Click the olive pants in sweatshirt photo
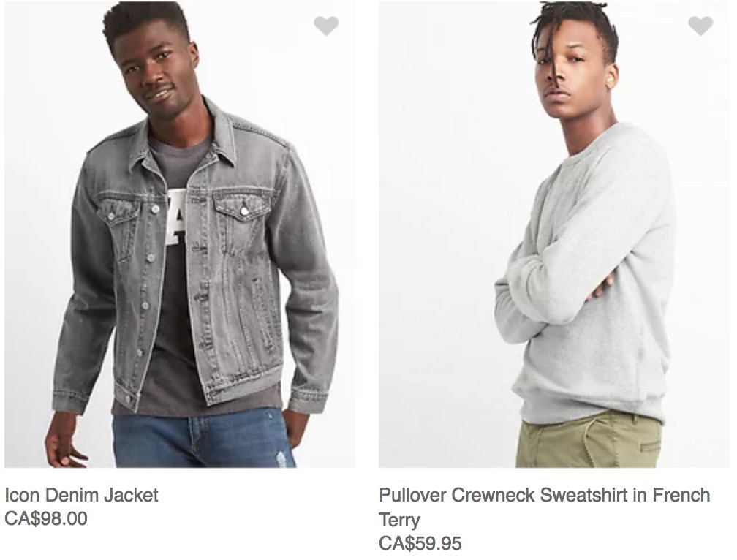Screen dimensions: 737x560 click(x=589, y=441)
